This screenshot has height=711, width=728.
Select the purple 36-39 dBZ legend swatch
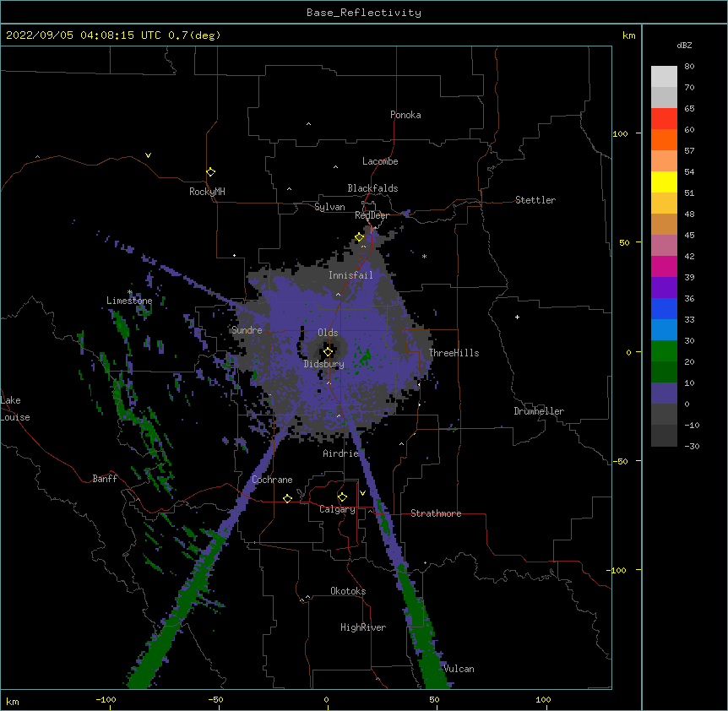[x=664, y=288]
